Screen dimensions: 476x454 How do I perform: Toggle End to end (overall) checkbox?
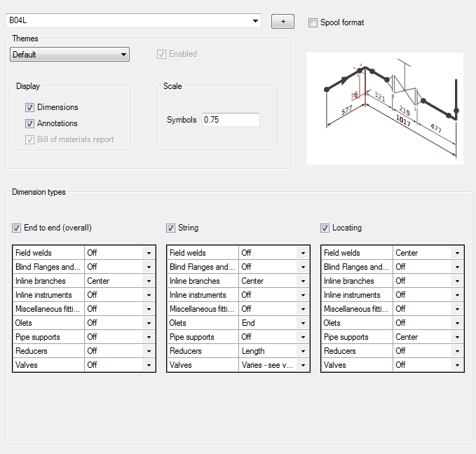click(17, 228)
